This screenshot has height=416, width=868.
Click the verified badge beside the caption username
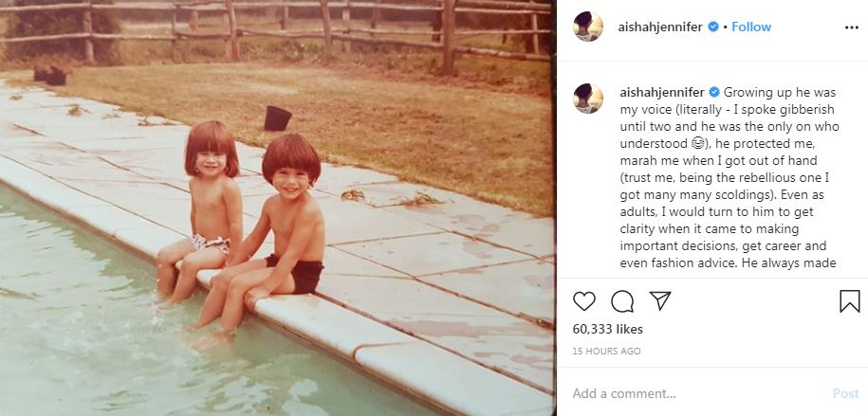click(x=714, y=92)
